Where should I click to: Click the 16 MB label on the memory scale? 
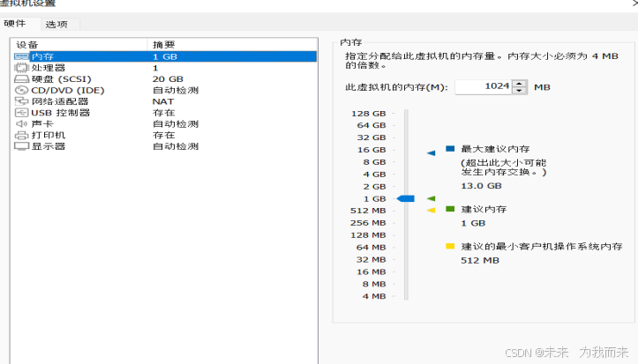372,271
